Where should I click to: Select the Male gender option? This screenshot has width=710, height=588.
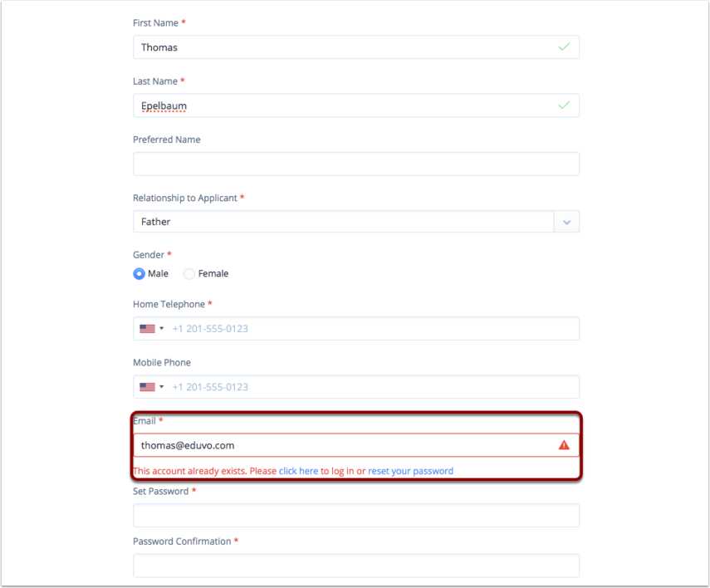(139, 273)
